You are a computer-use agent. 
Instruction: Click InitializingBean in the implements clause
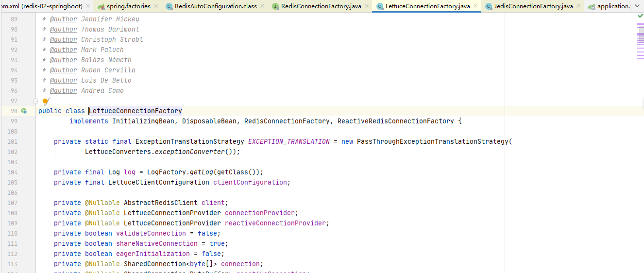coord(143,121)
